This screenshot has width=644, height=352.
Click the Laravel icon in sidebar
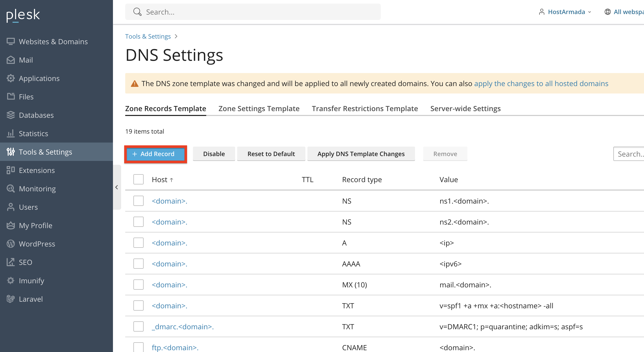coord(10,299)
